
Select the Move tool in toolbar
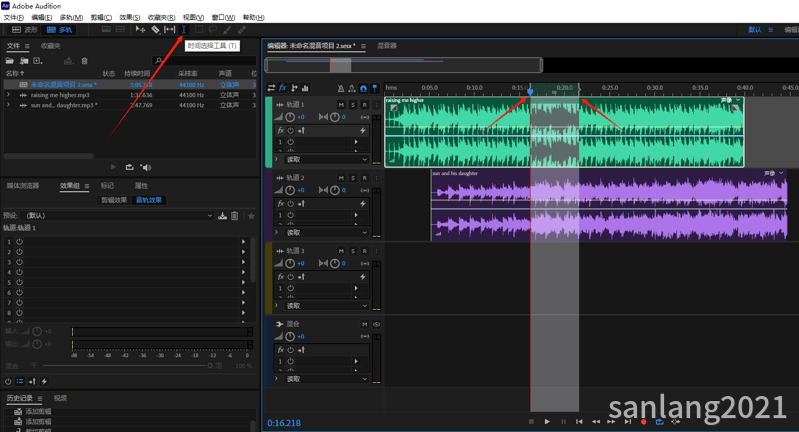click(x=140, y=30)
